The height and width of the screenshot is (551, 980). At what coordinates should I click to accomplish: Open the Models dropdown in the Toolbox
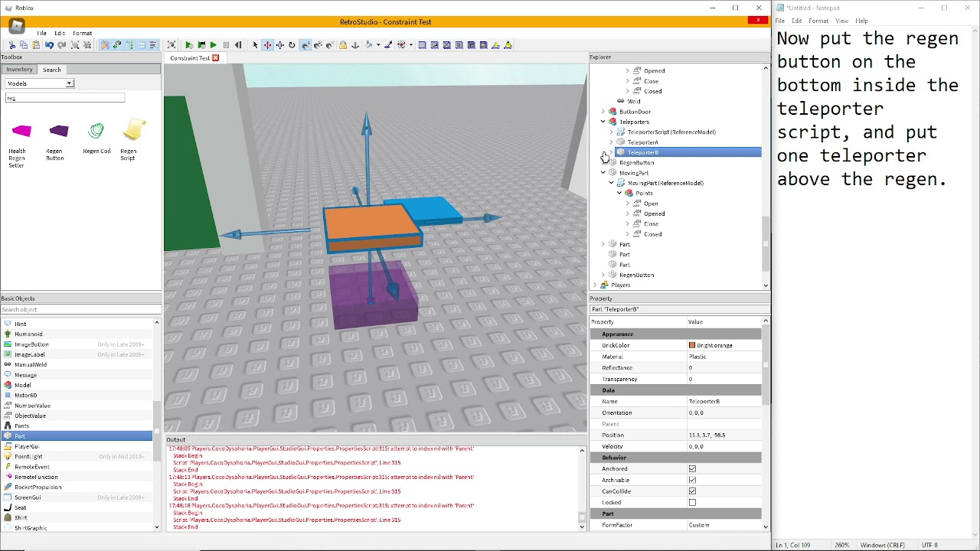tap(39, 83)
